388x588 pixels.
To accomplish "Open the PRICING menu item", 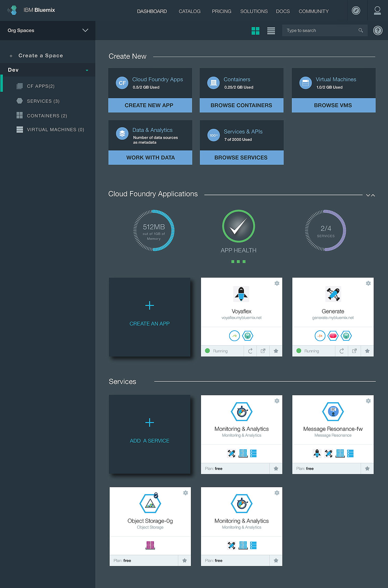I will [x=221, y=11].
